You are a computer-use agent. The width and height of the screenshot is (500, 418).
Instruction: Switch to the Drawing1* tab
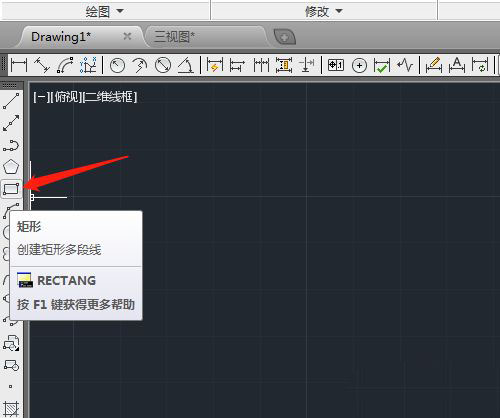click(x=61, y=37)
